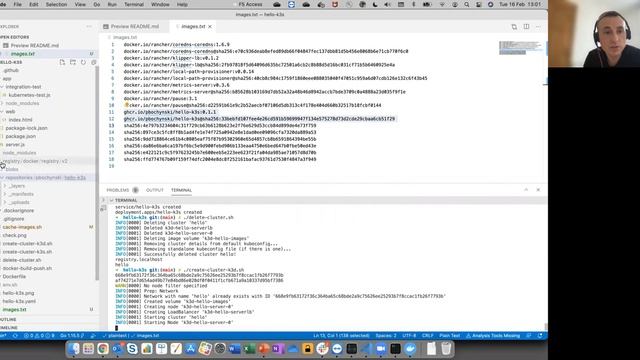Switch to OUTPUT panel tab

155,190
